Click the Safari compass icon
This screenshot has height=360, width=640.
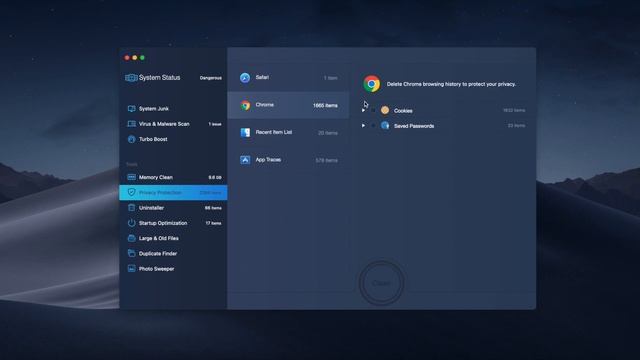point(245,78)
